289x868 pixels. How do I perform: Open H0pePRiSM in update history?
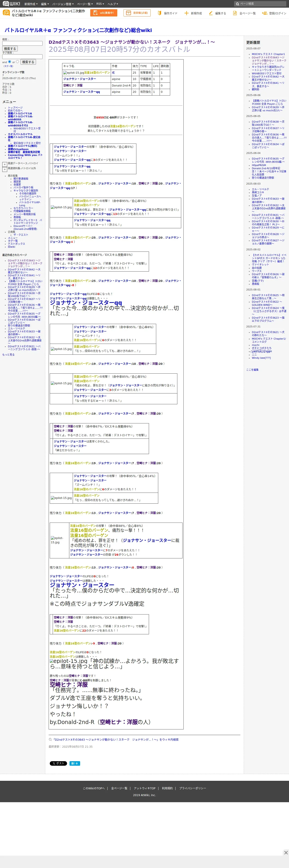(259, 165)
